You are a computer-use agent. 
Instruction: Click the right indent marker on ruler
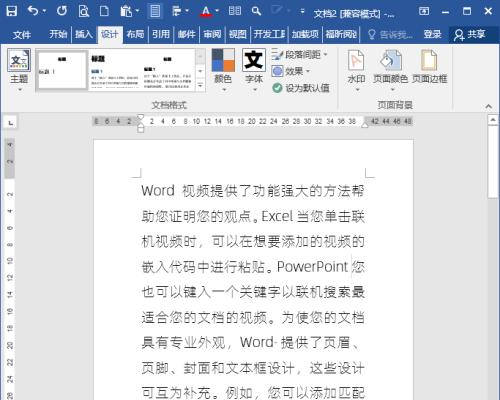365,125
